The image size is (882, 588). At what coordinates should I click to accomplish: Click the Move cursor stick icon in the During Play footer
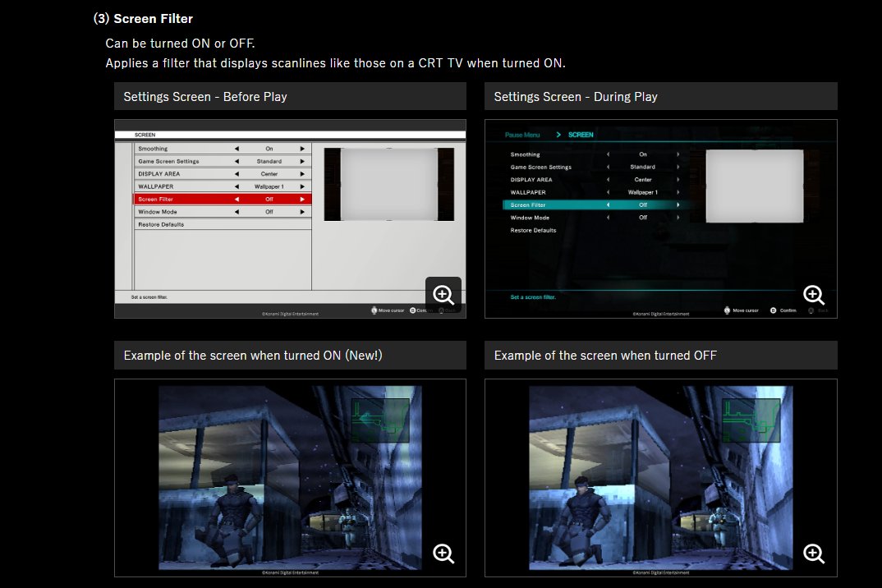727,310
